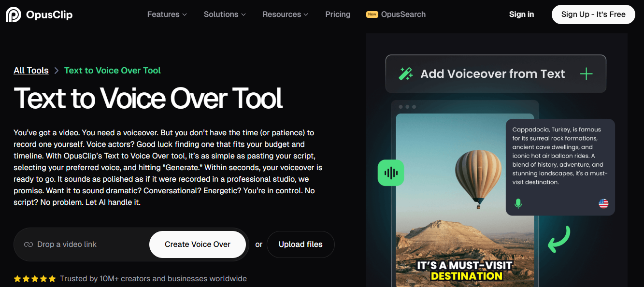644x287 pixels.
Task: Click the Create Voice Over button
Action: coord(198,244)
